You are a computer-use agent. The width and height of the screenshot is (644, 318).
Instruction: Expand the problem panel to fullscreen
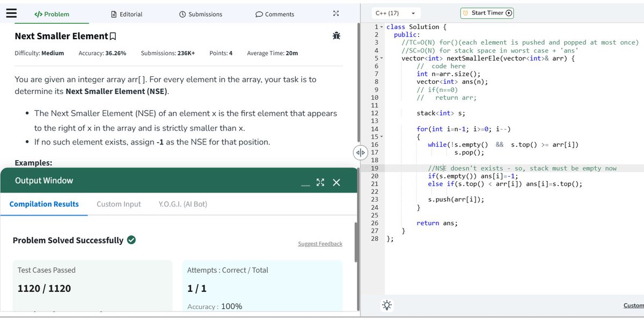[x=336, y=13]
